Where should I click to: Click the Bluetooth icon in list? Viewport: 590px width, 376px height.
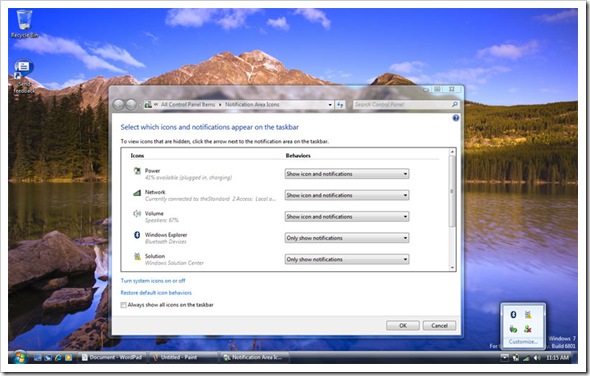[x=137, y=235]
